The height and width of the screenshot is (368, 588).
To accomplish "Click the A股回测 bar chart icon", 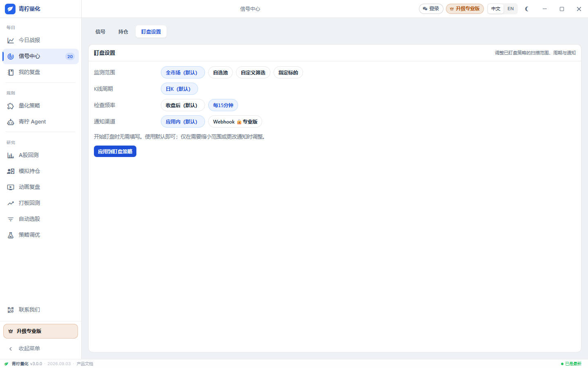I will pos(11,155).
